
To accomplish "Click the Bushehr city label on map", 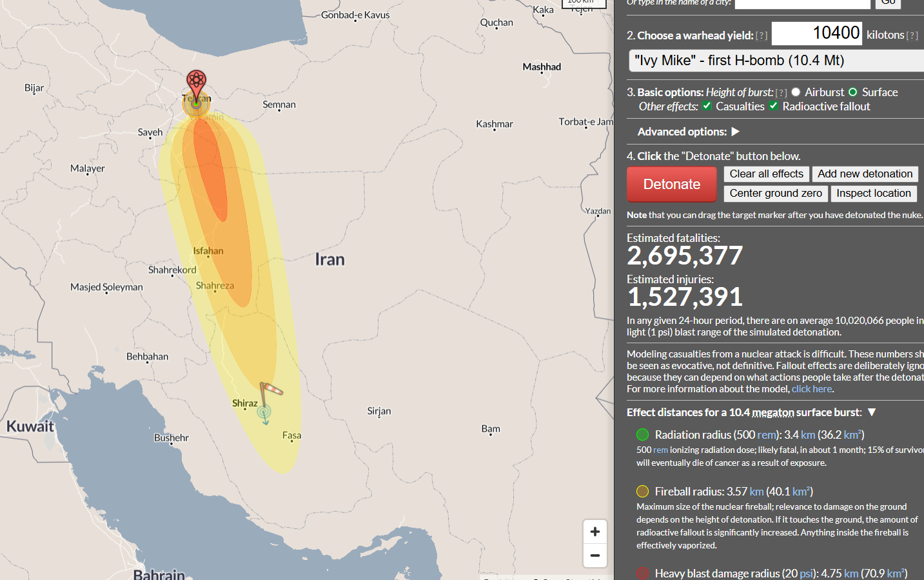I will point(172,438).
